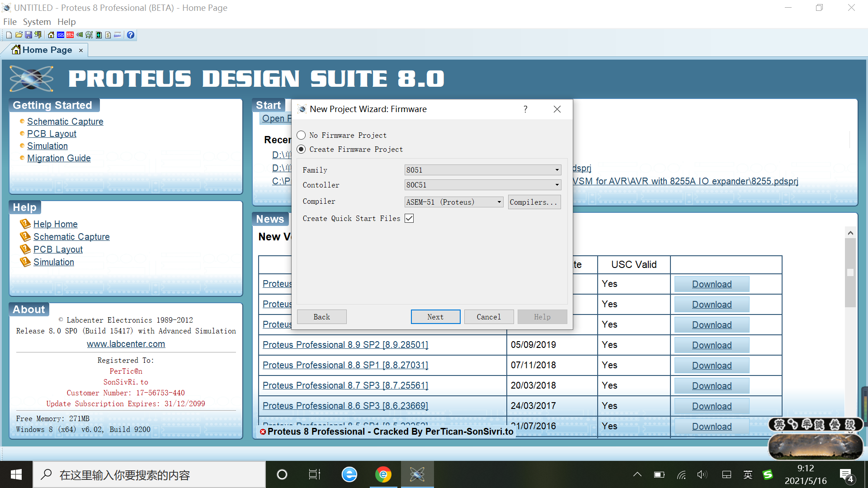Click the New Project toolbar icon
The height and width of the screenshot is (488, 868).
point(9,35)
